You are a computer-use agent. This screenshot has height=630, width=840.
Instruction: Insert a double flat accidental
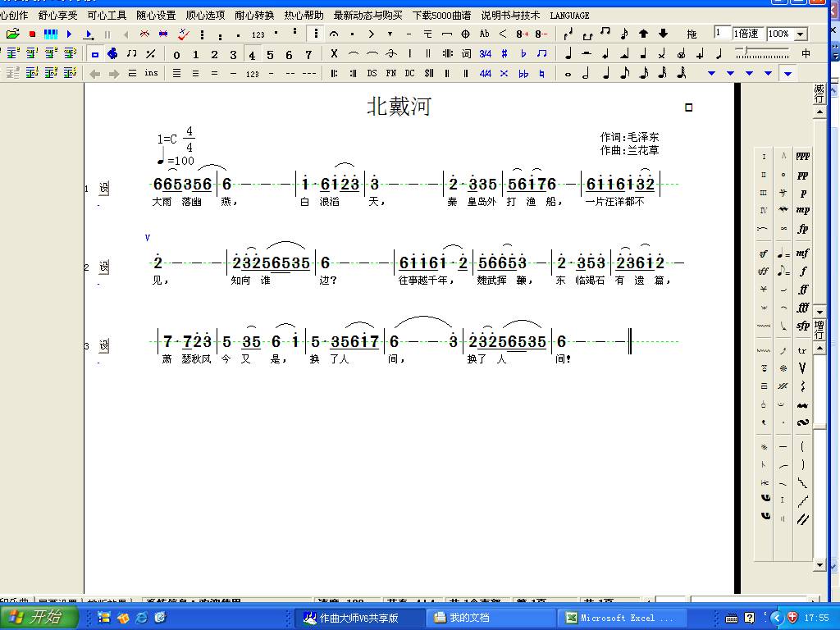pyautogui.click(x=523, y=73)
